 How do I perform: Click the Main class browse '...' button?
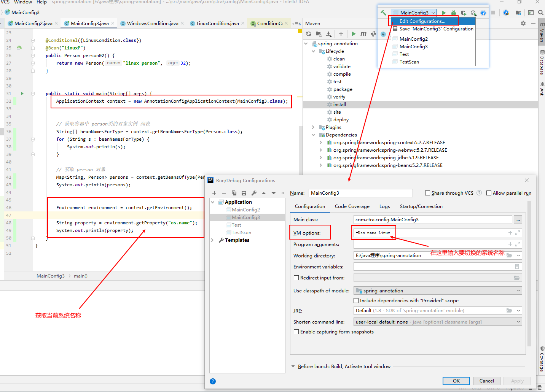pyautogui.click(x=518, y=220)
